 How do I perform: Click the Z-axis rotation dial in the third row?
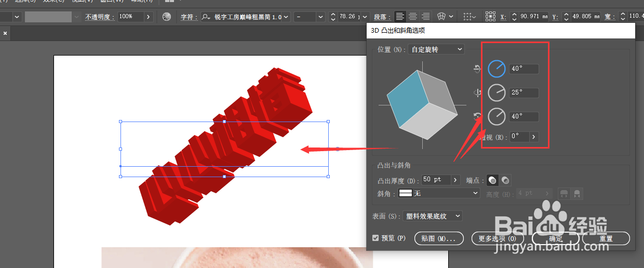[x=497, y=116]
